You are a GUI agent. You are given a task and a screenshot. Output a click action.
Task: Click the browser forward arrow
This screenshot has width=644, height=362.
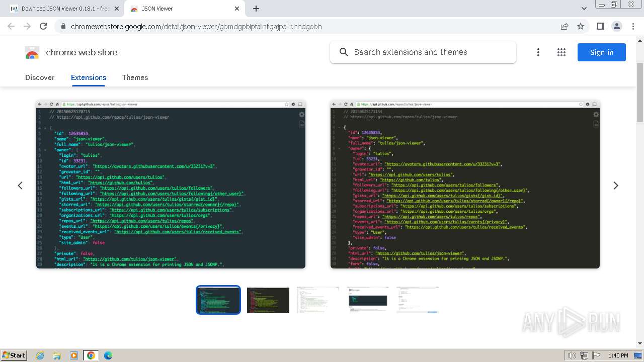click(x=27, y=26)
